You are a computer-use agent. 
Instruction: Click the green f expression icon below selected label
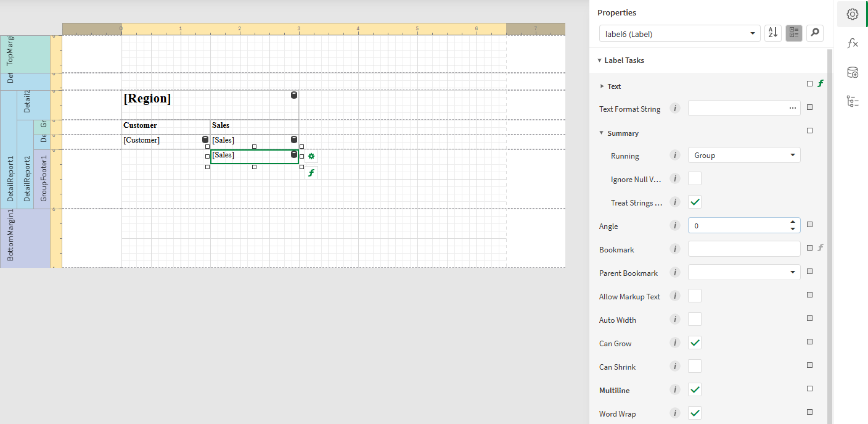311,172
